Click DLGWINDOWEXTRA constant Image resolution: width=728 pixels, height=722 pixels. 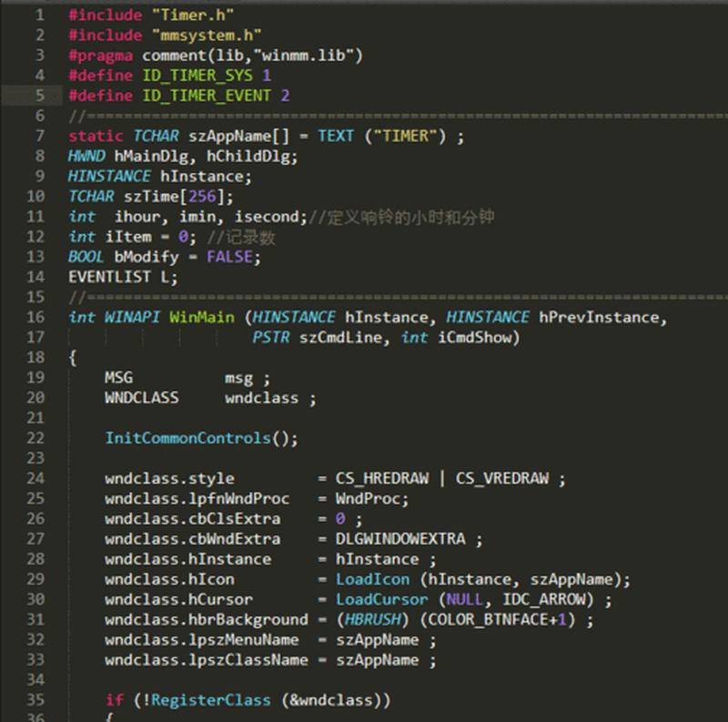400,539
